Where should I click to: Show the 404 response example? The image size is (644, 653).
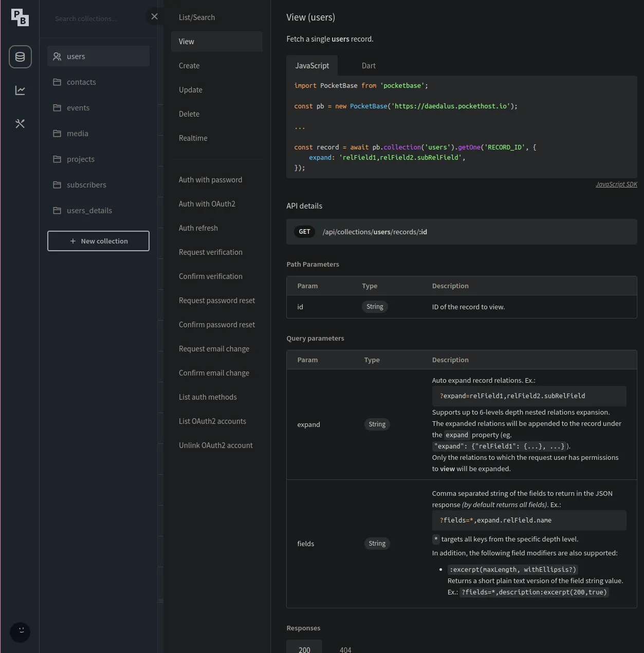(x=345, y=649)
